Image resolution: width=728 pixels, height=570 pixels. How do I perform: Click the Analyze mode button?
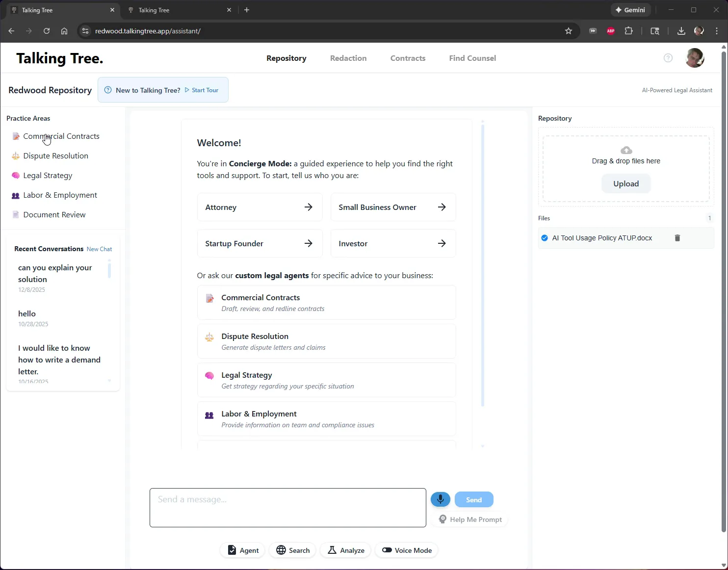click(346, 550)
